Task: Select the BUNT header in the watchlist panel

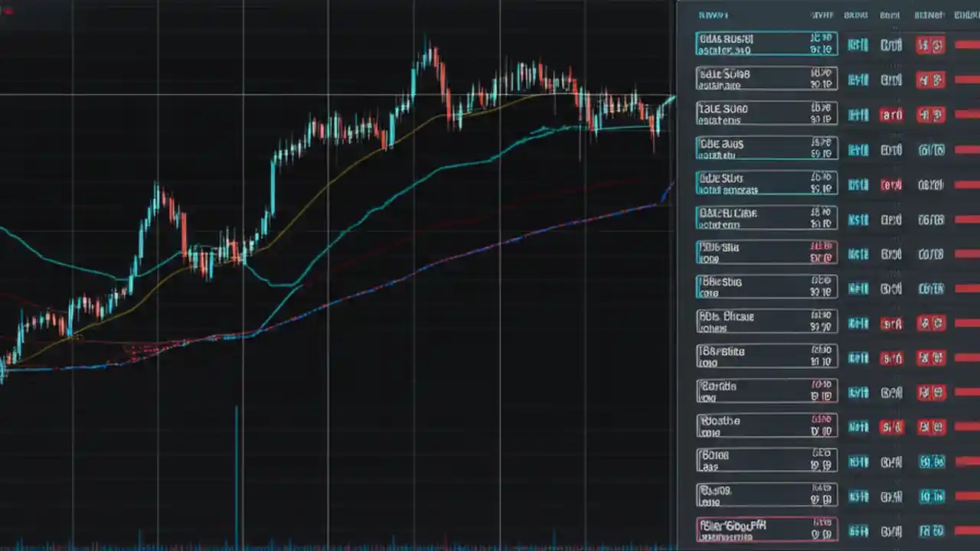Action: click(x=890, y=15)
